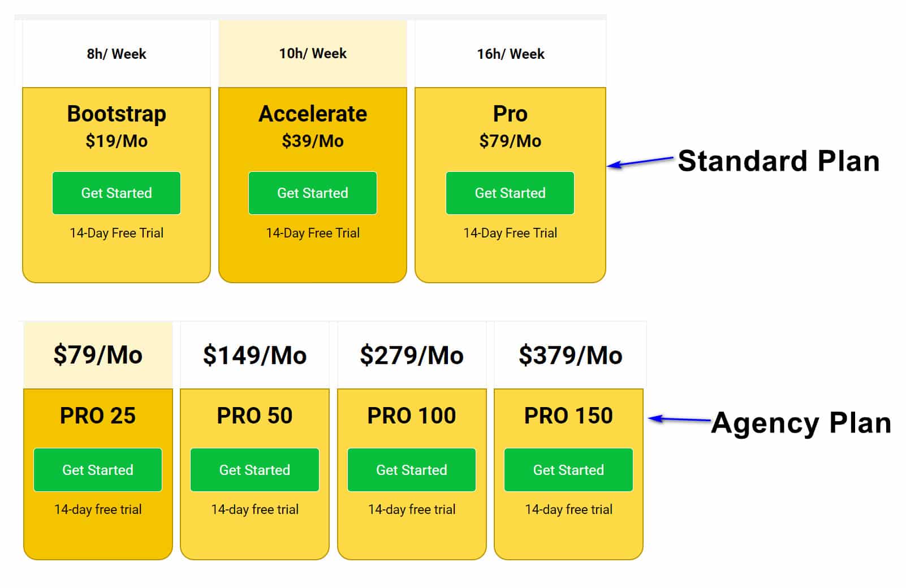The width and height of the screenshot is (906, 588).
Task: Start the PRO 50 plan
Action: (254, 470)
